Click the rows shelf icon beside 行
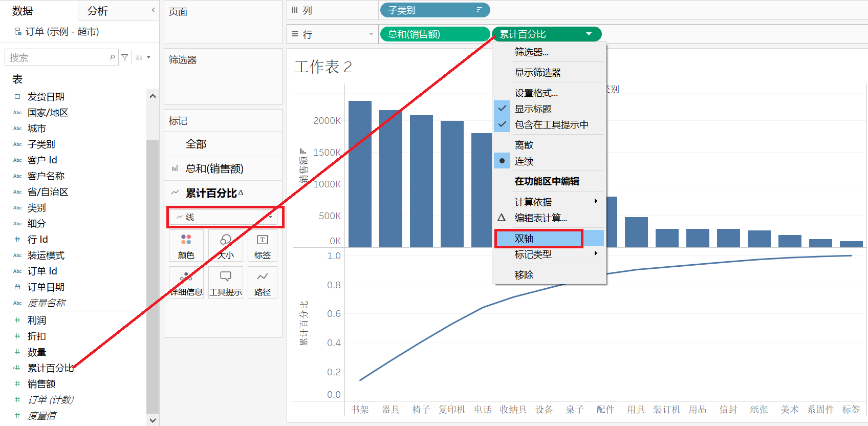 (x=295, y=34)
